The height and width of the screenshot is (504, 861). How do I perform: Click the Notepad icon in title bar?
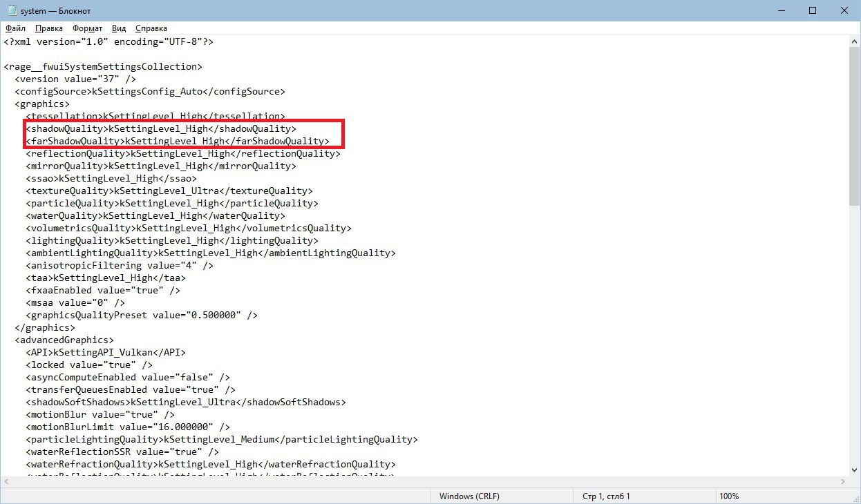(x=11, y=11)
